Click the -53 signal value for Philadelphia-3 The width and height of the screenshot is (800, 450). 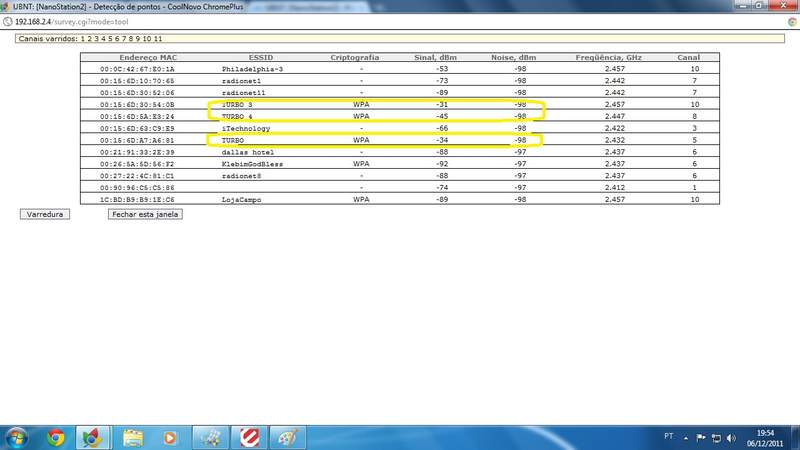point(442,69)
